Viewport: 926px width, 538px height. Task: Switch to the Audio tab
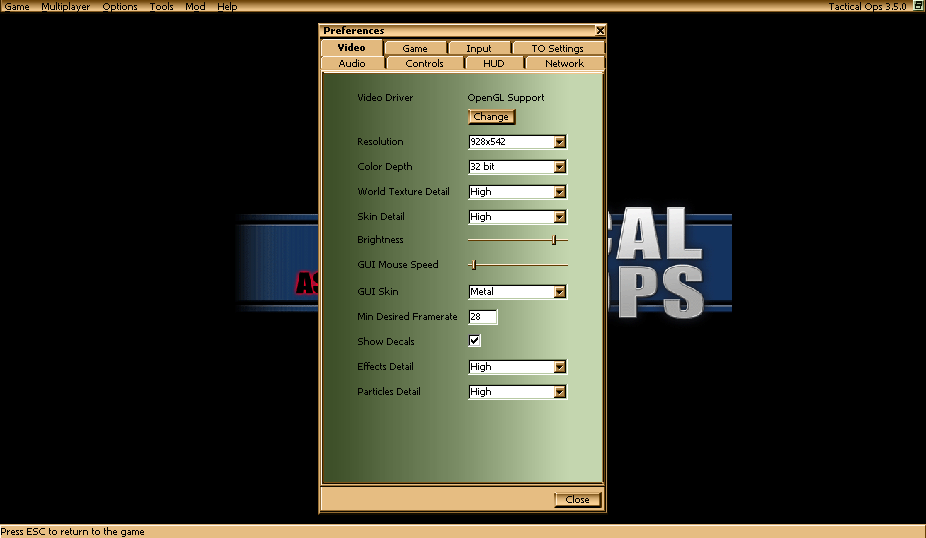coord(352,63)
